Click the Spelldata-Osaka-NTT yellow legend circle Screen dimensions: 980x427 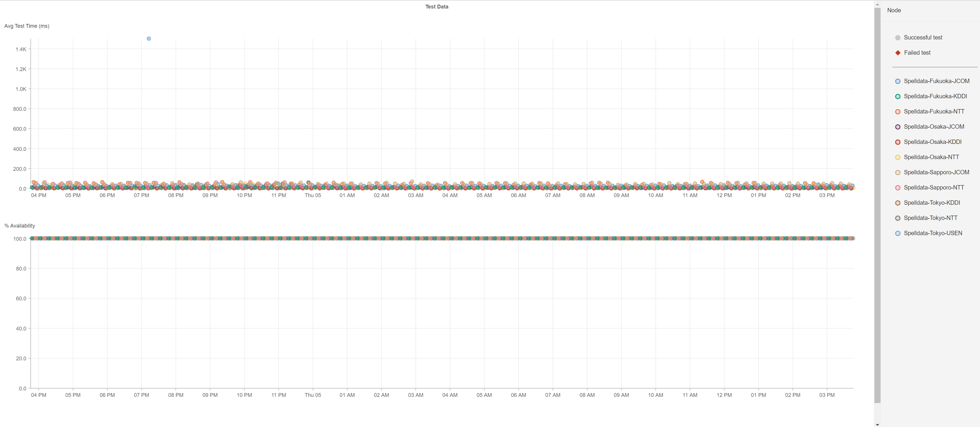[x=898, y=157]
